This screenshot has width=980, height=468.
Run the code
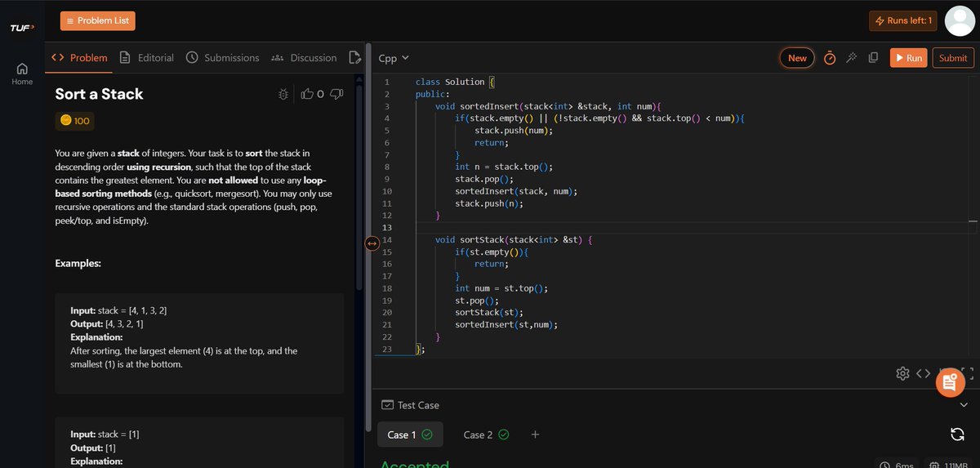pos(908,58)
